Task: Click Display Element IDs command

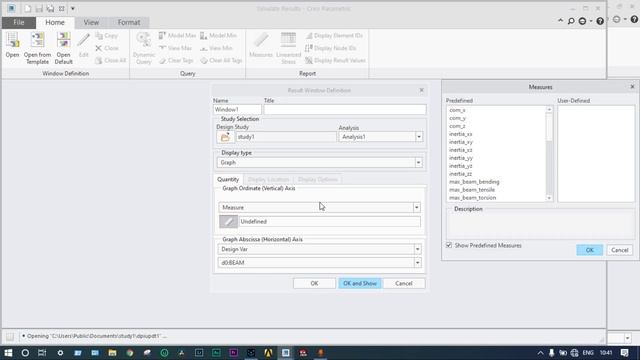Action: 334,36
